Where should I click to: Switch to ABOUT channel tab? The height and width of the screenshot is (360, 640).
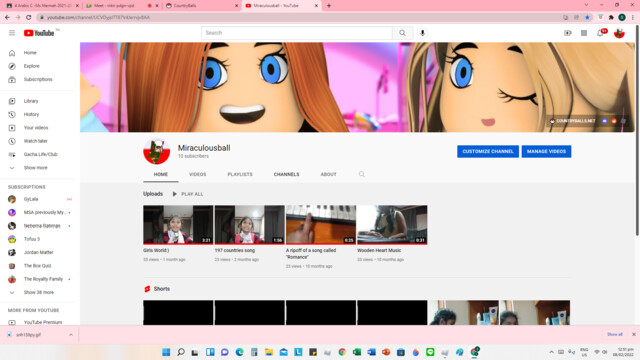pos(329,174)
